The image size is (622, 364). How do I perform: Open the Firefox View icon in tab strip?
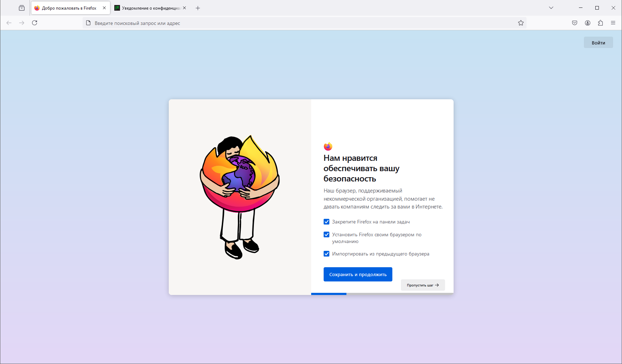[x=22, y=8]
